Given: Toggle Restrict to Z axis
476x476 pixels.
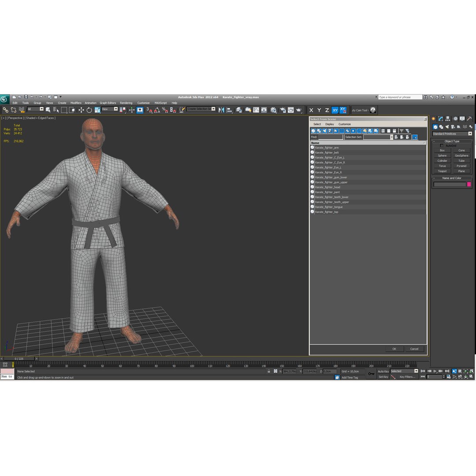Looking at the screenshot, I should click(x=327, y=110).
